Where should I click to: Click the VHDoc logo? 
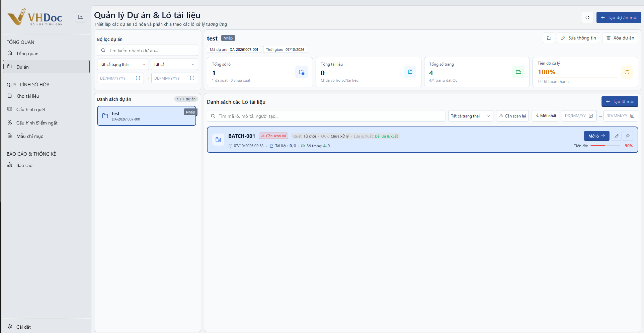point(35,17)
